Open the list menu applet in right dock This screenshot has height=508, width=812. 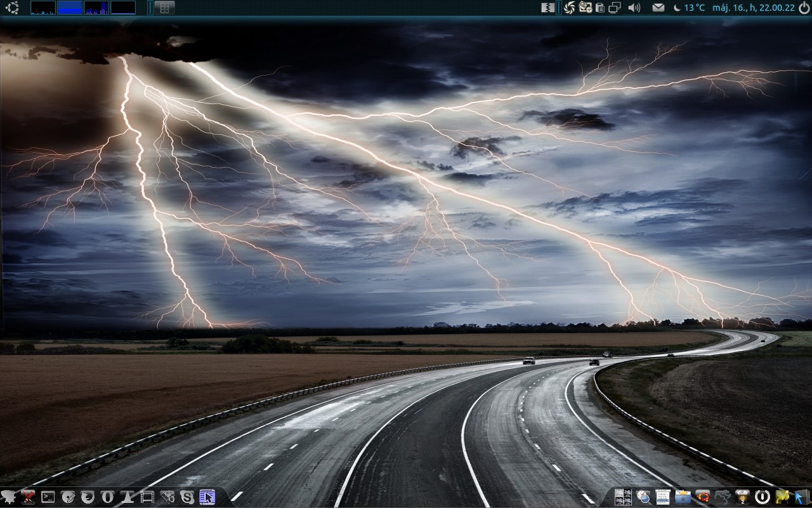click(x=663, y=497)
